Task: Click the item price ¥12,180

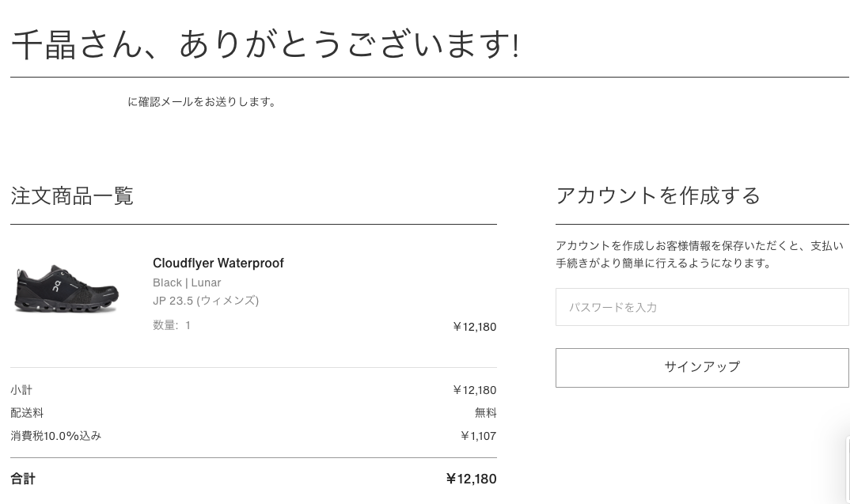Action: tap(475, 326)
